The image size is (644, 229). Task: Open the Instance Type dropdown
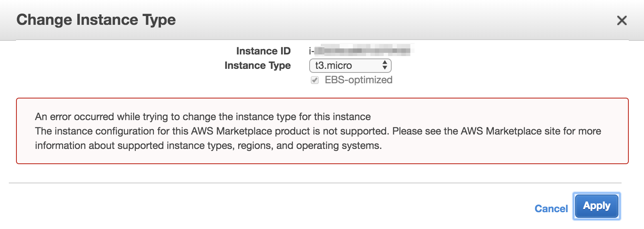coord(350,66)
